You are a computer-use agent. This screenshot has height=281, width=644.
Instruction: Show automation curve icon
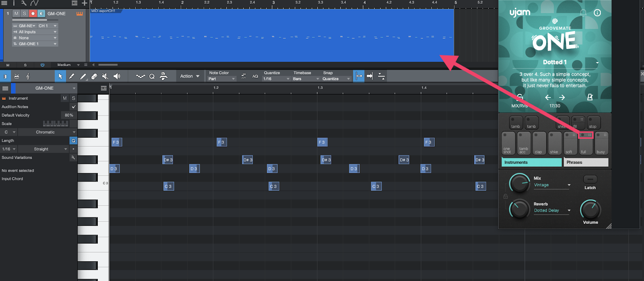coord(34,3)
